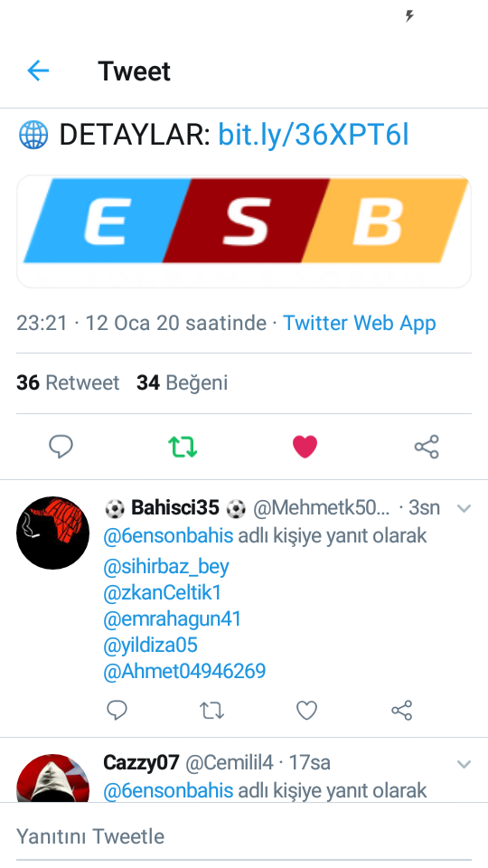The image size is (488, 868).
Task: Go back using the blue arrow
Action: [38, 71]
